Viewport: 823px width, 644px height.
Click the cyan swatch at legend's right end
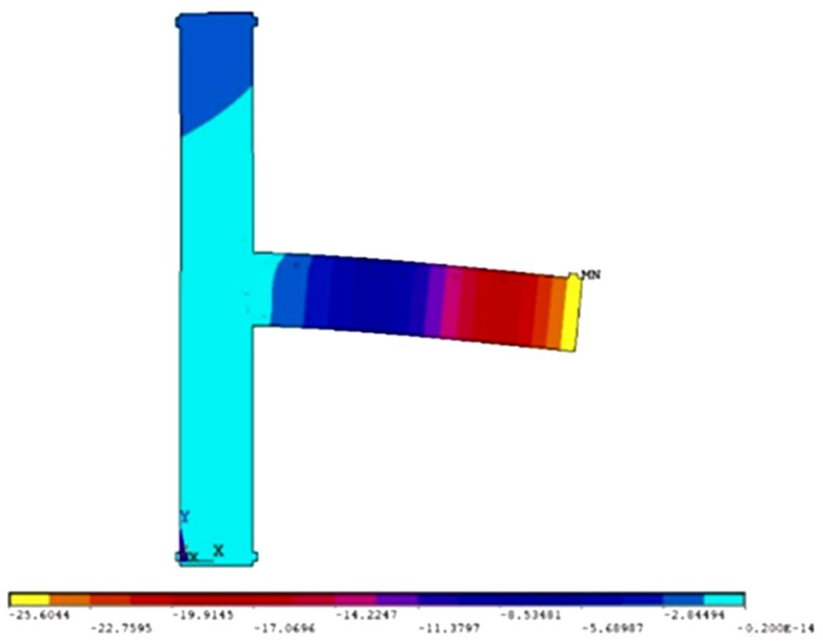[x=723, y=599]
